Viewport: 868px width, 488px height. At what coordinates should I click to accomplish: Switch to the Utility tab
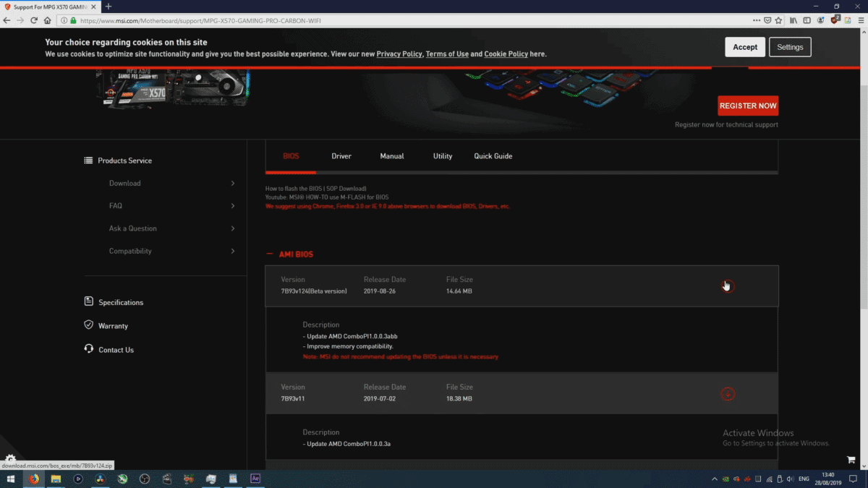pos(443,156)
